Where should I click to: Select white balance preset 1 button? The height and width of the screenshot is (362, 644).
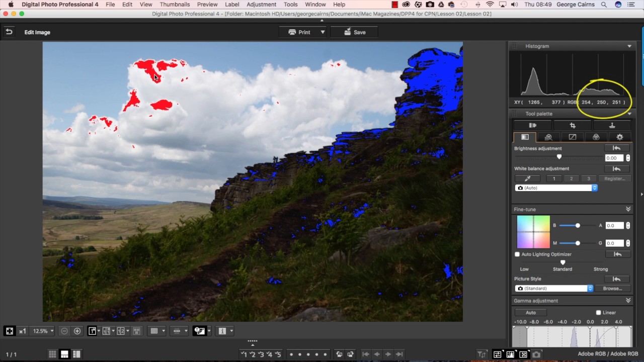pos(554,178)
